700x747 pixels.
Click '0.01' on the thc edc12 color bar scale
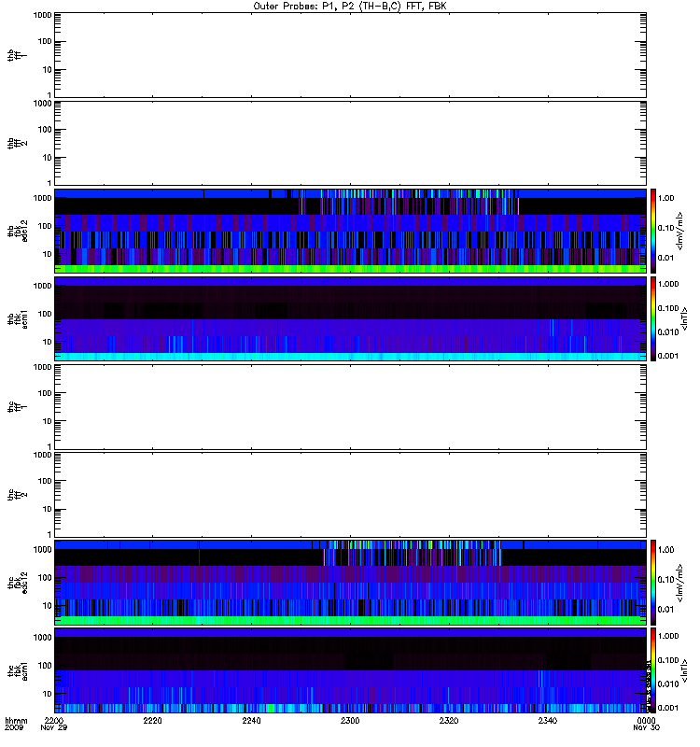pos(665,610)
